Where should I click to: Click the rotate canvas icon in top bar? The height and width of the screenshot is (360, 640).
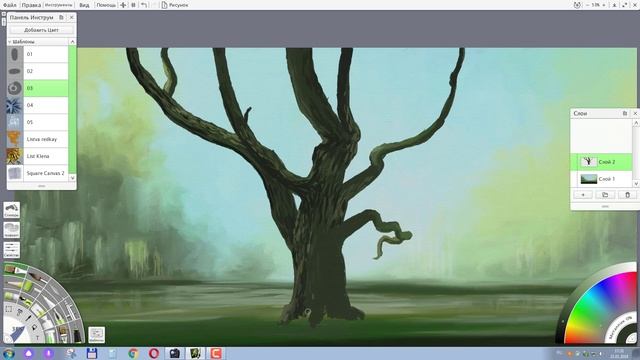577,5
